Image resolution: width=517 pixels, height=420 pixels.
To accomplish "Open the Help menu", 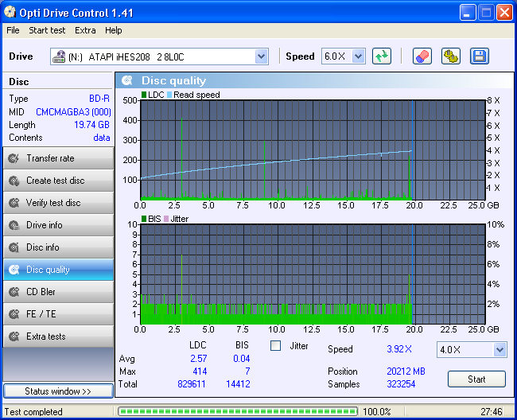I will (x=114, y=30).
